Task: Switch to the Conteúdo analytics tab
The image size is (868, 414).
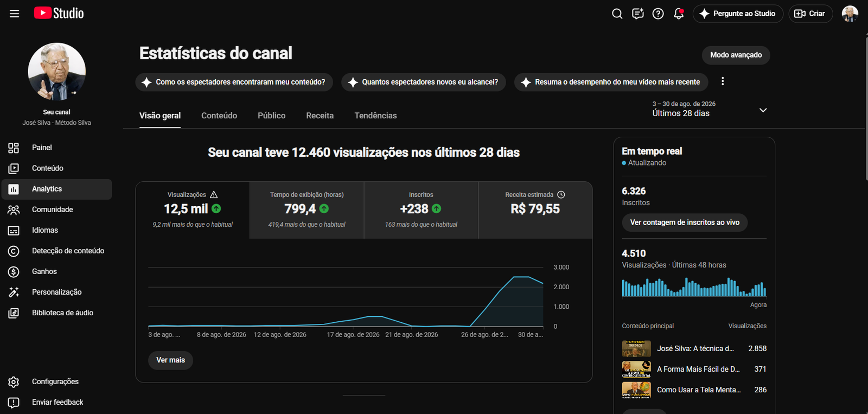Action: (219, 116)
